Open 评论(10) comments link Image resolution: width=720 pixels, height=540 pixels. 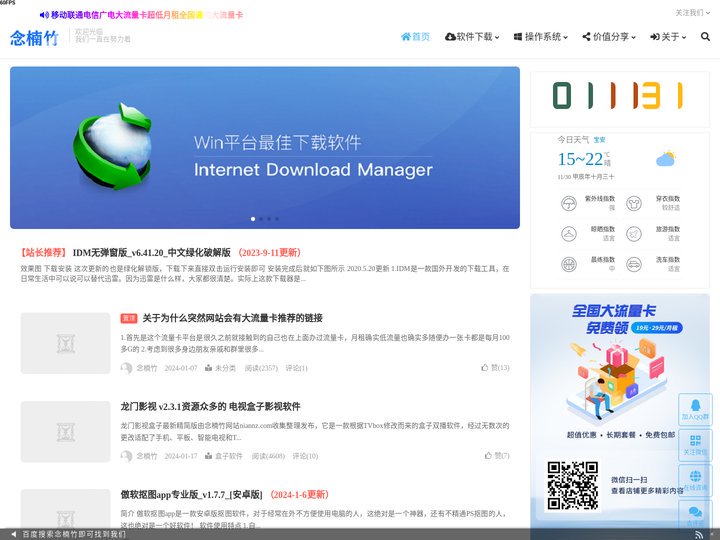tap(305, 456)
